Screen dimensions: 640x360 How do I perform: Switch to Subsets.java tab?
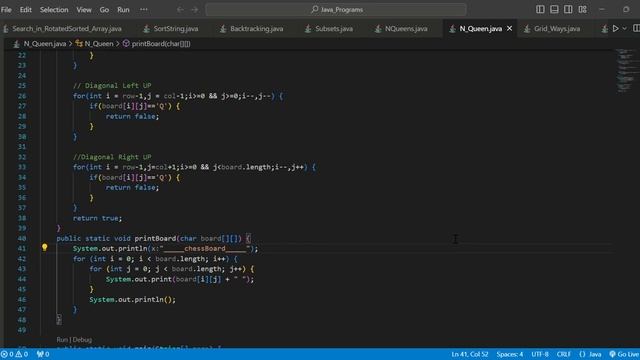[x=334, y=29]
